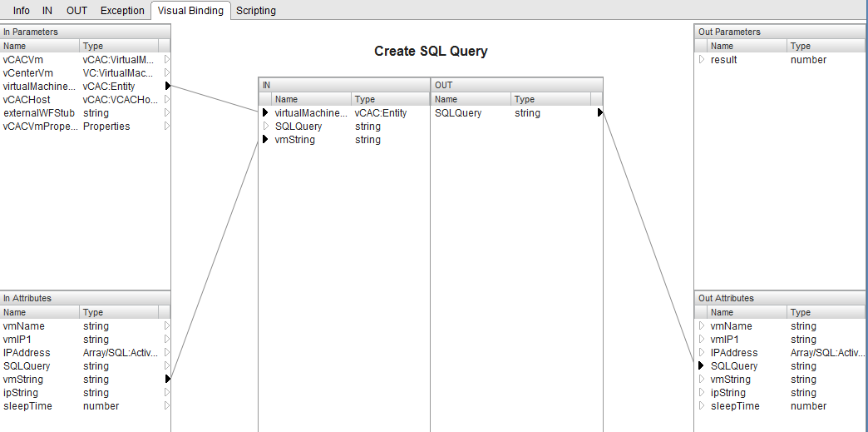
Task: Click binding arrow beside vCACHost parameter
Action: coord(167,100)
